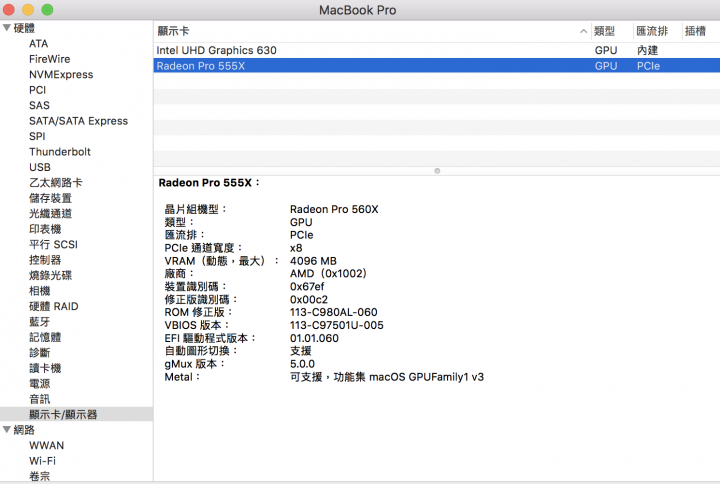Screen dimensions: 720x484
Task: Click 自動圖形切換 value 支援
Action: point(301,351)
